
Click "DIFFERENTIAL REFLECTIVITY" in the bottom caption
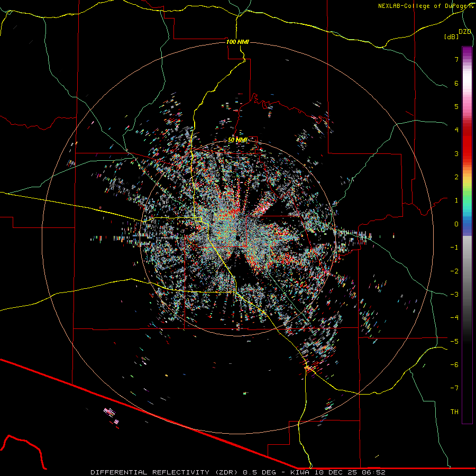[x=150, y=472]
